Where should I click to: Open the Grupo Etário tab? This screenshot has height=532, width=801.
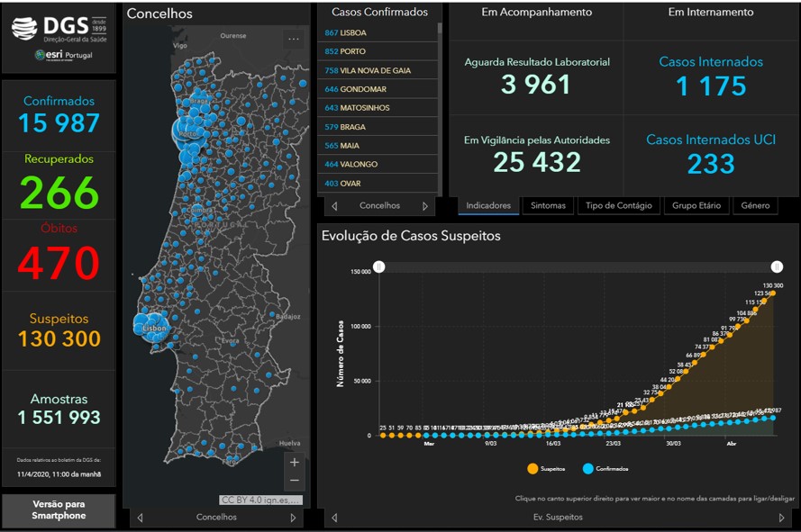696,205
